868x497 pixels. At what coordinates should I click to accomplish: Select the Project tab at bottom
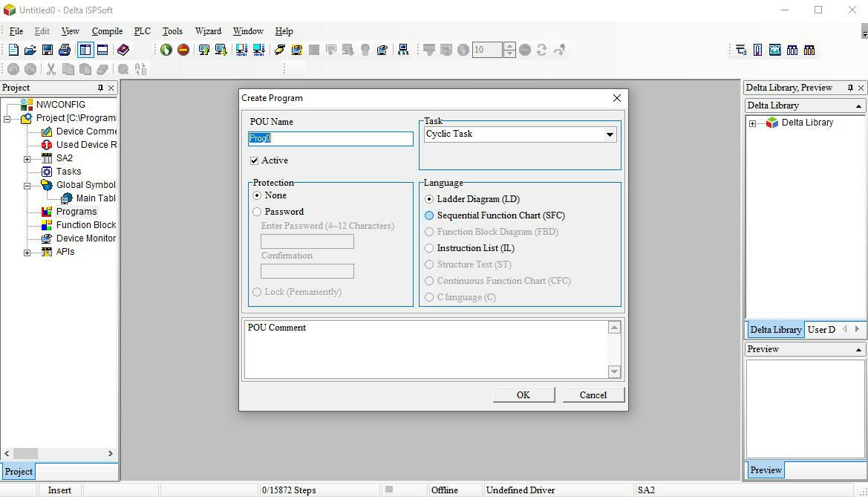(19, 472)
